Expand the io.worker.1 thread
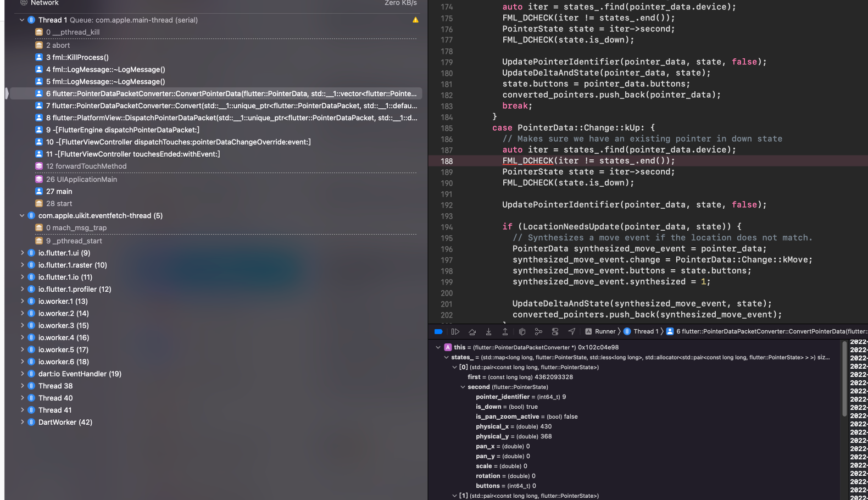The image size is (868, 500). click(22, 301)
